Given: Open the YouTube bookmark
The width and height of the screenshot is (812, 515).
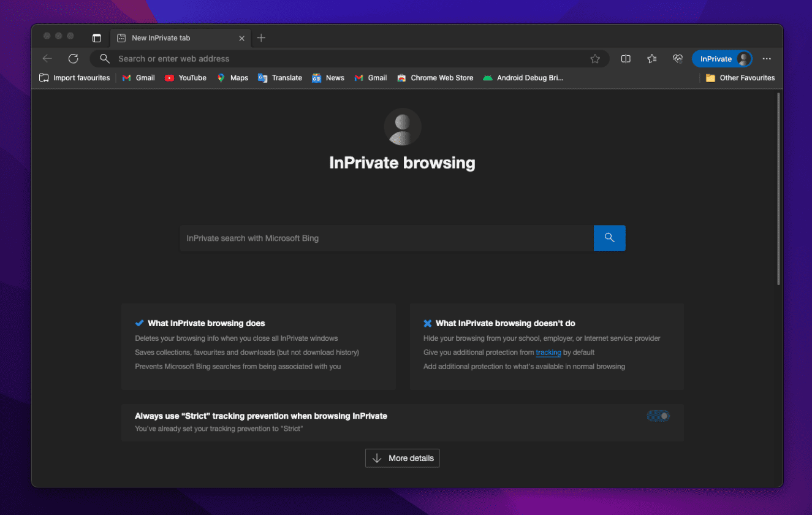Looking at the screenshot, I should [186, 78].
